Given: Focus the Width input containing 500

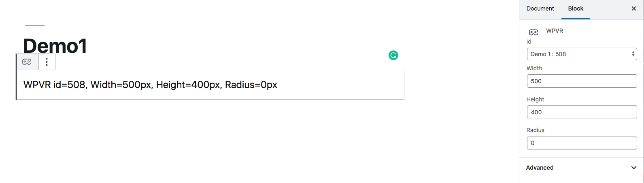Looking at the screenshot, I should pyautogui.click(x=582, y=81).
